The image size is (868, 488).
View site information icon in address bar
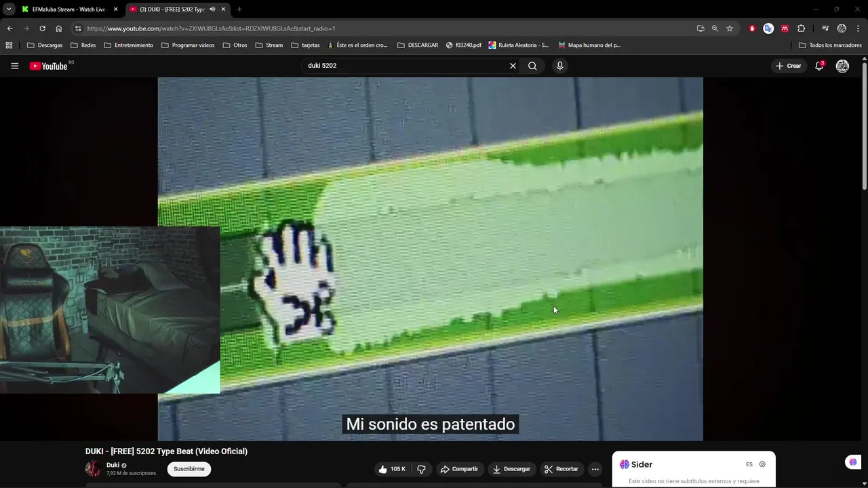click(x=78, y=28)
